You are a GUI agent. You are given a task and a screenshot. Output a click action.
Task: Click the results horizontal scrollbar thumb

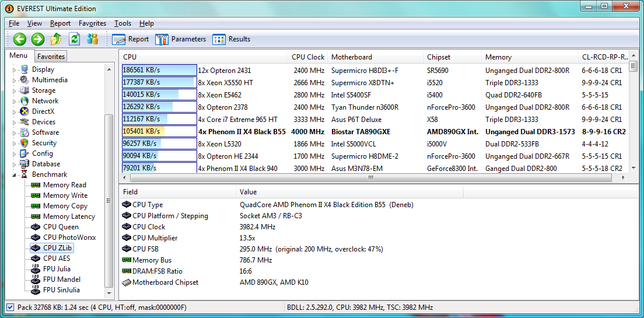pos(370,178)
